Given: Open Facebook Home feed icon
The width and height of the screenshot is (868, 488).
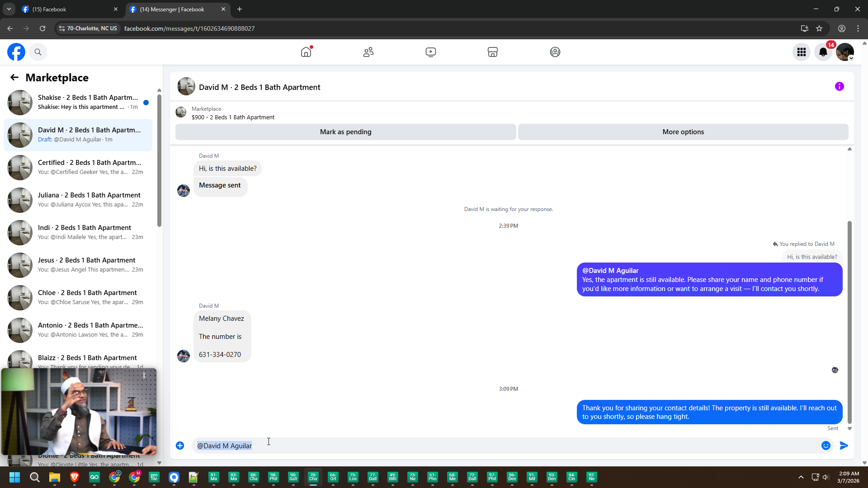Looking at the screenshot, I should 306,52.
